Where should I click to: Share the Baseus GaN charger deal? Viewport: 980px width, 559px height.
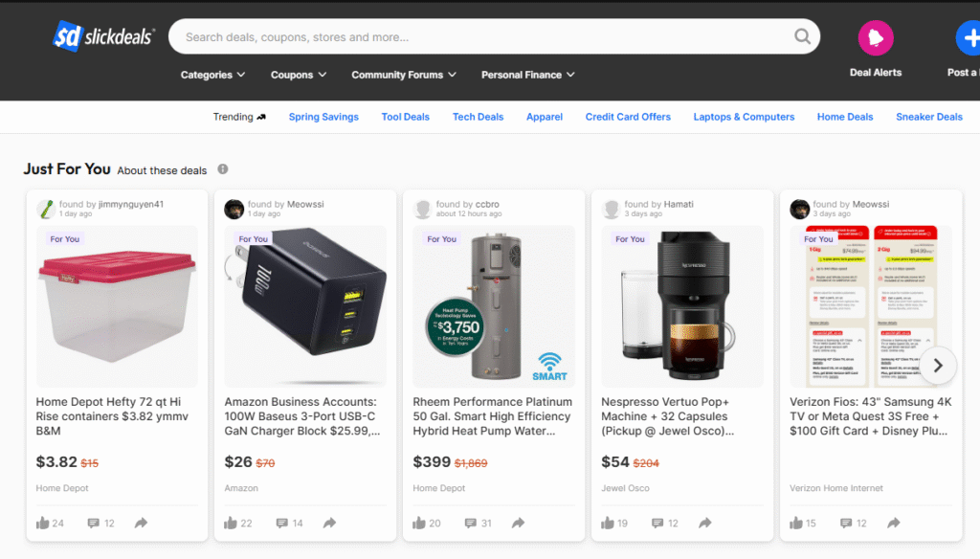[329, 523]
